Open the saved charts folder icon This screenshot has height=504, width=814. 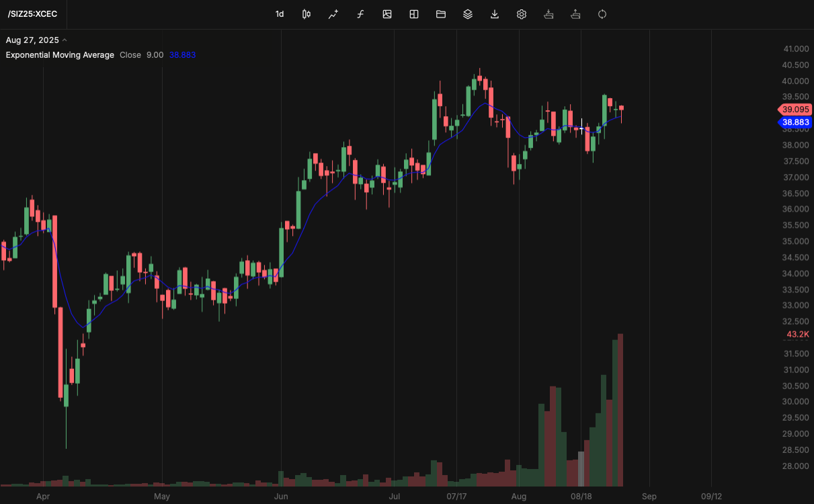(x=440, y=14)
